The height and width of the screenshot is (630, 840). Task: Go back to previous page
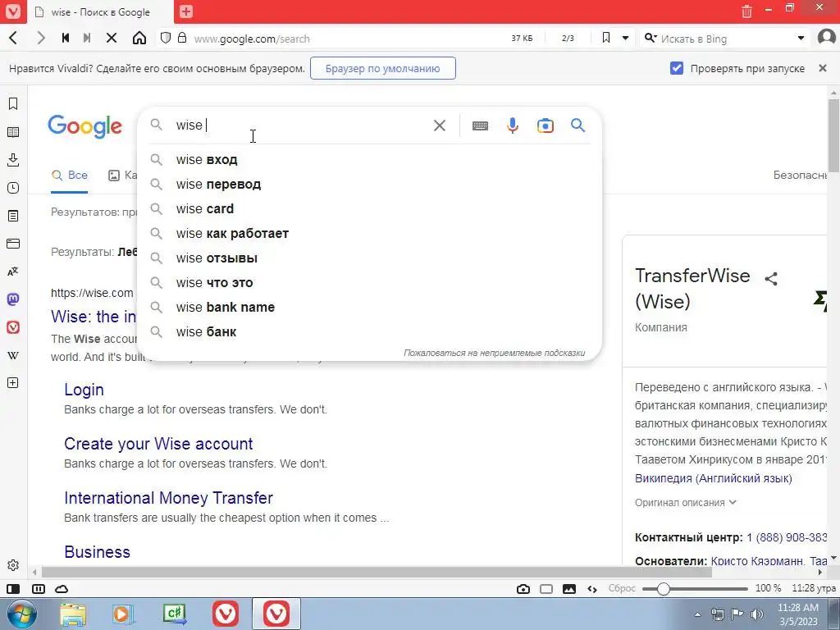[14, 38]
